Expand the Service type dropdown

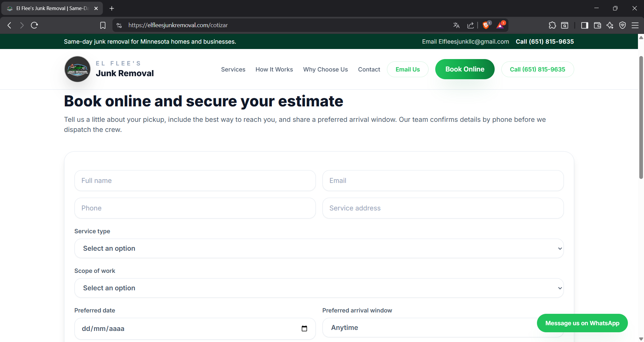pyautogui.click(x=319, y=248)
